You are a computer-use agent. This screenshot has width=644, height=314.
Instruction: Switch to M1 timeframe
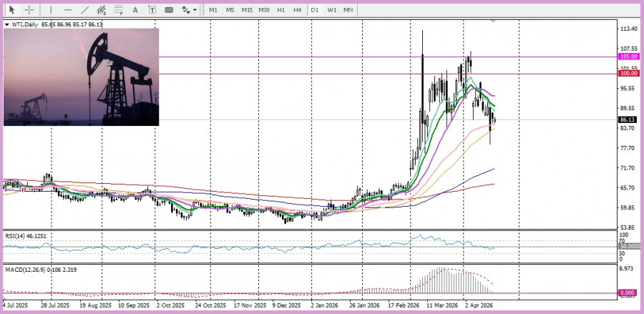[x=213, y=10]
